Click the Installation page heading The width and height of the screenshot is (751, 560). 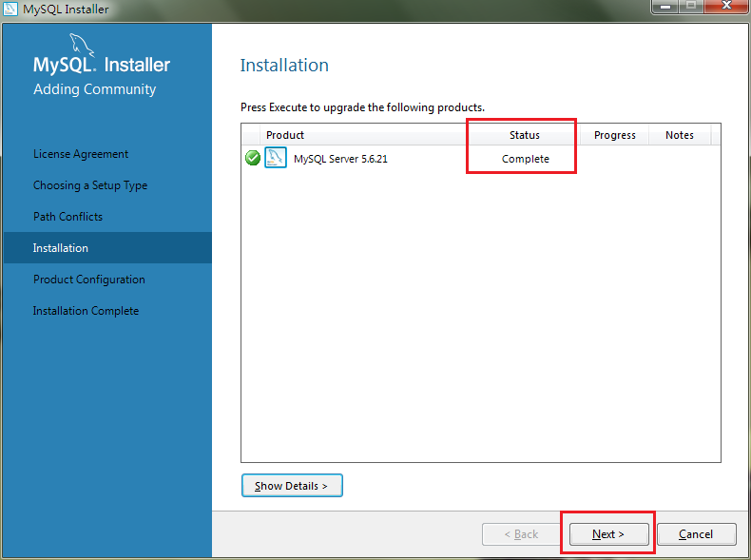click(x=284, y=66)
